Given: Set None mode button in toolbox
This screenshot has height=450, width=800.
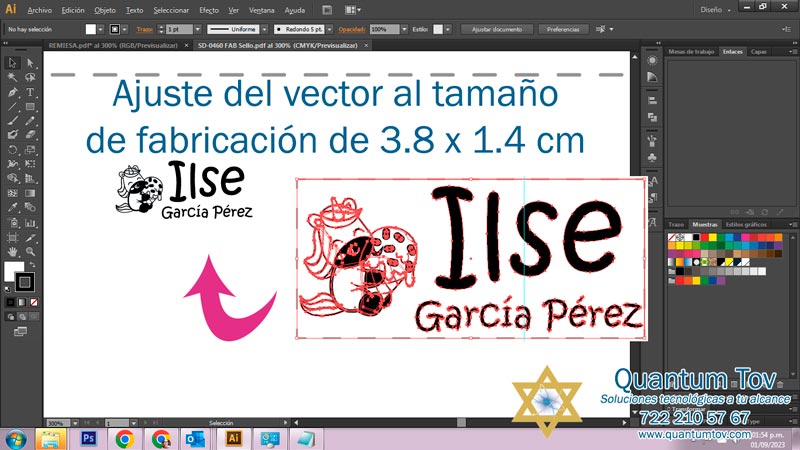Looking at the screenshot, I should tap(34, 303).
